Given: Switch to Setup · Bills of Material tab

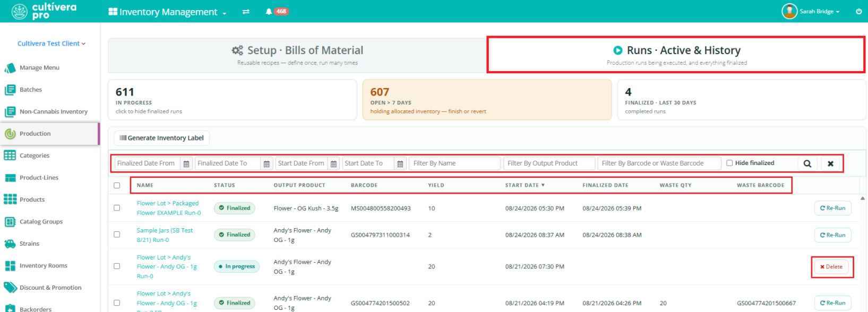Looking at the screenshot, I should point(297,55).
